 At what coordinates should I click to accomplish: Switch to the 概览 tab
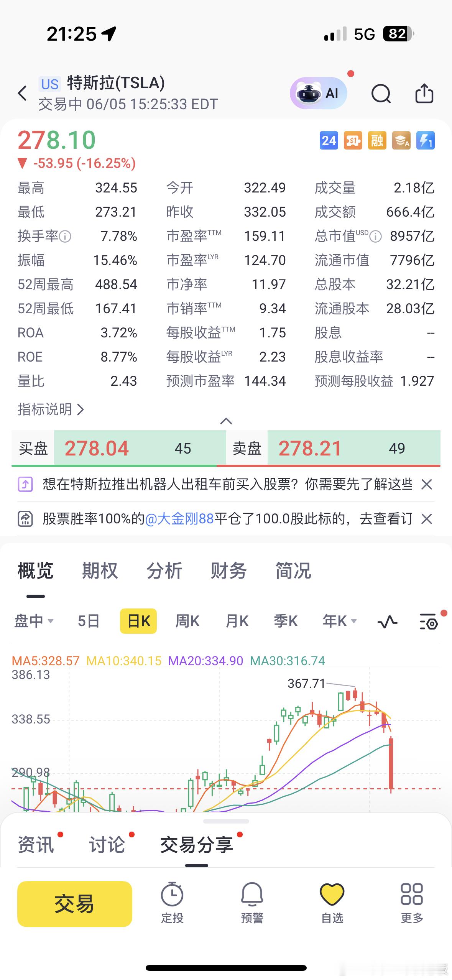point(36,571)
